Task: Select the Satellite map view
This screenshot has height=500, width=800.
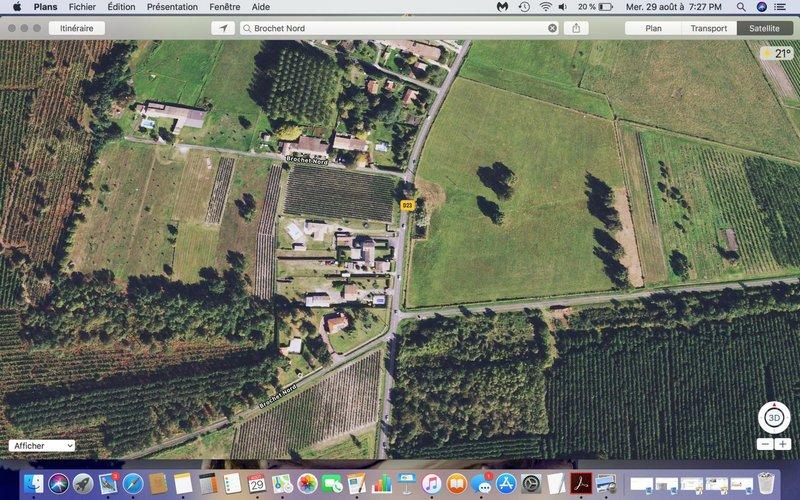Action: point(764,28)
